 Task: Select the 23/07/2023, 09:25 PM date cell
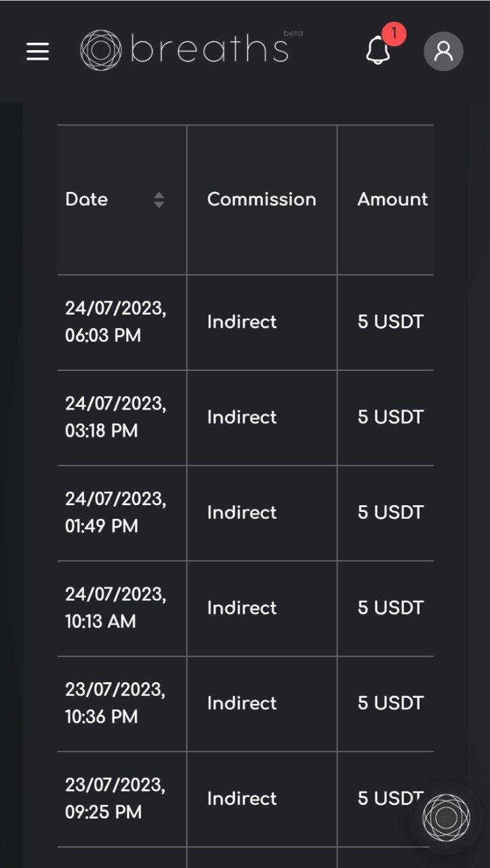point(115,798)
